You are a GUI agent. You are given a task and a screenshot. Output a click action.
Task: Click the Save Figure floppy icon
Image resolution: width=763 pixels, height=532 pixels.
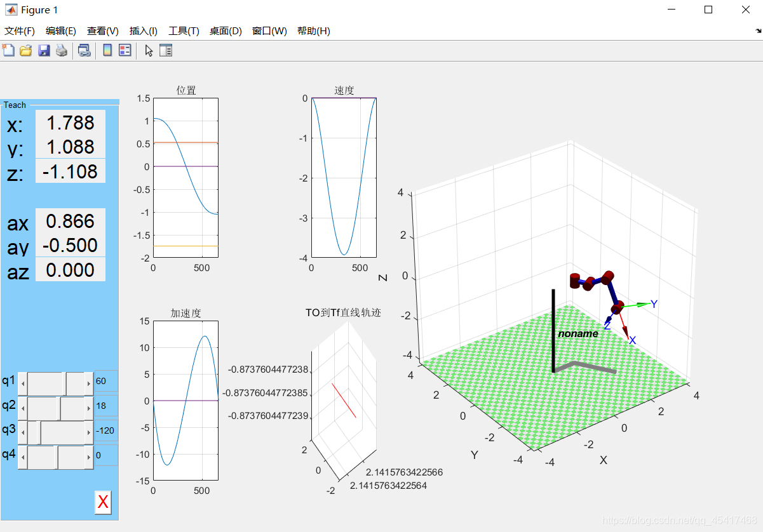click(x=44, y=51)
